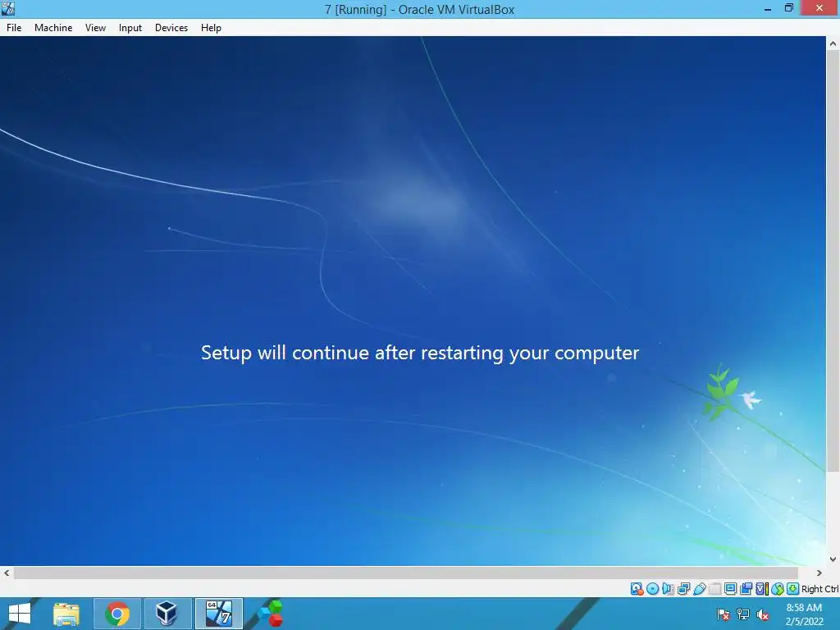The image size is (840, 630).
Task: Open the Input menu
Action: (x=130, y=28)
